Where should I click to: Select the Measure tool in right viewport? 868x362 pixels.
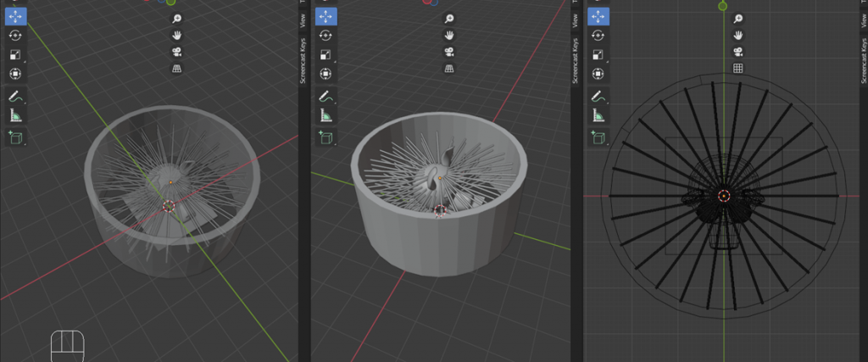[x=598, y=115]
